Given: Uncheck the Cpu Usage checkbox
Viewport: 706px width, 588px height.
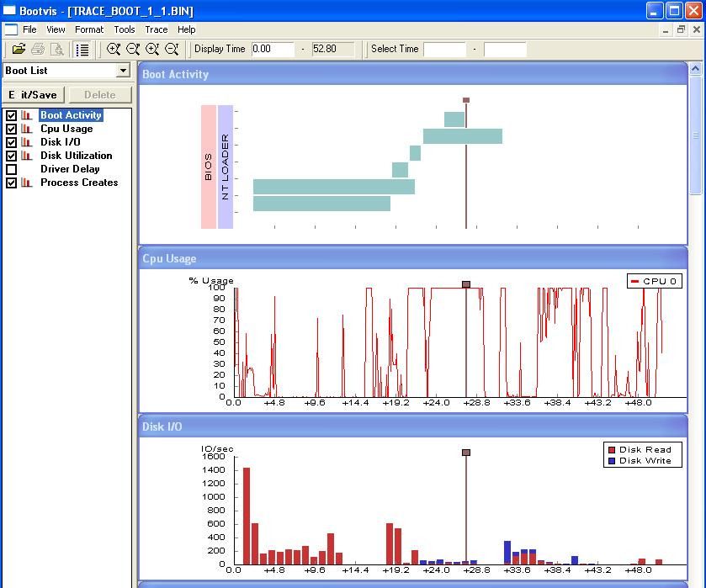Looking at the screenshot, I should (x=11, y=129).
